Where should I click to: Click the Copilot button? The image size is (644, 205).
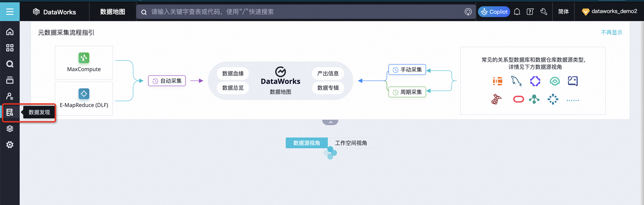494,12
